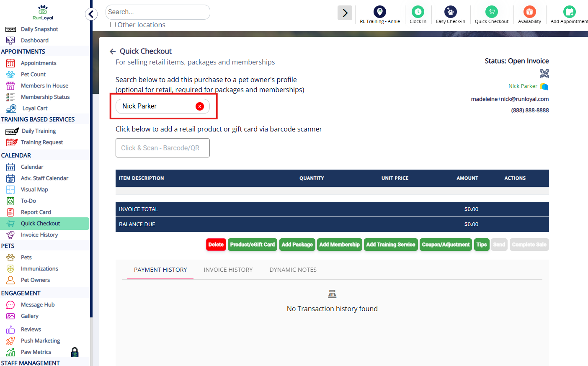This screenshot has height=366, width=588.
Task: Select Quick Checkout in the sidebar
Action: (x=45, y=224)
